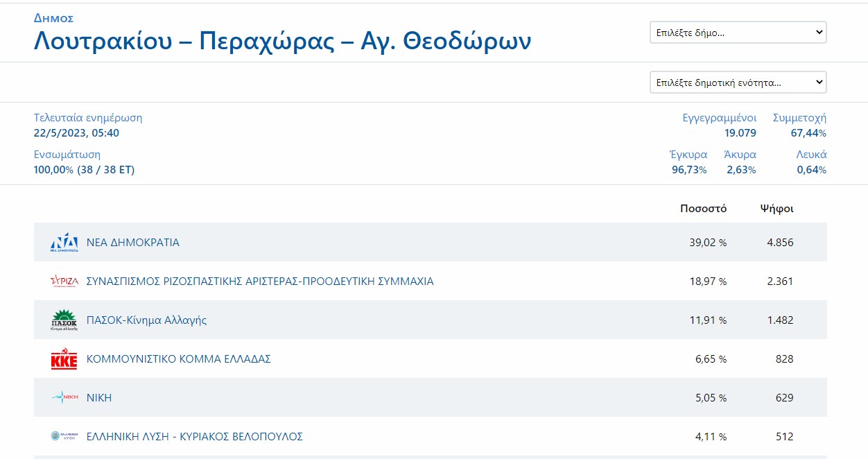Open the ΝΕΑ ΔΗΜΟΚΡΑΤΙΑ party link
The height and width of the screenshot is (459, 868).
(x=133, y=243)
